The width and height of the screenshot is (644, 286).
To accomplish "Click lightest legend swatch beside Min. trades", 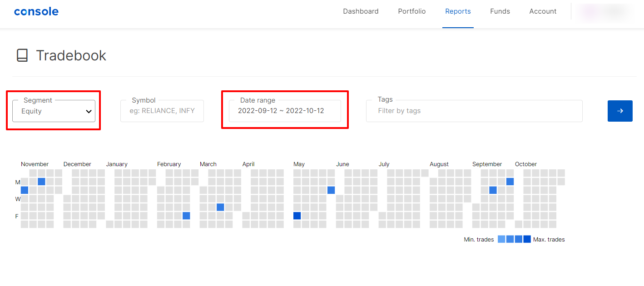I will [501, 239].
